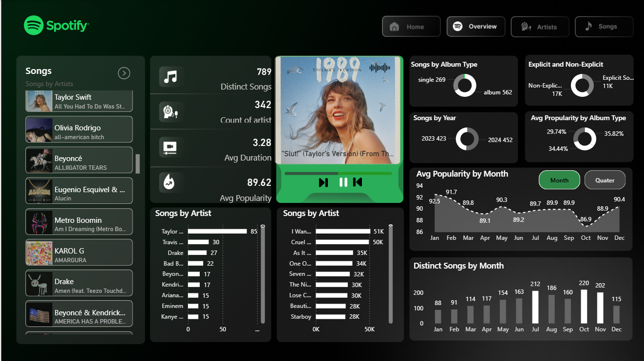Switch to the Overview tab
The image size is (644, 361).
pyautogui.click(x=476, y=27)
